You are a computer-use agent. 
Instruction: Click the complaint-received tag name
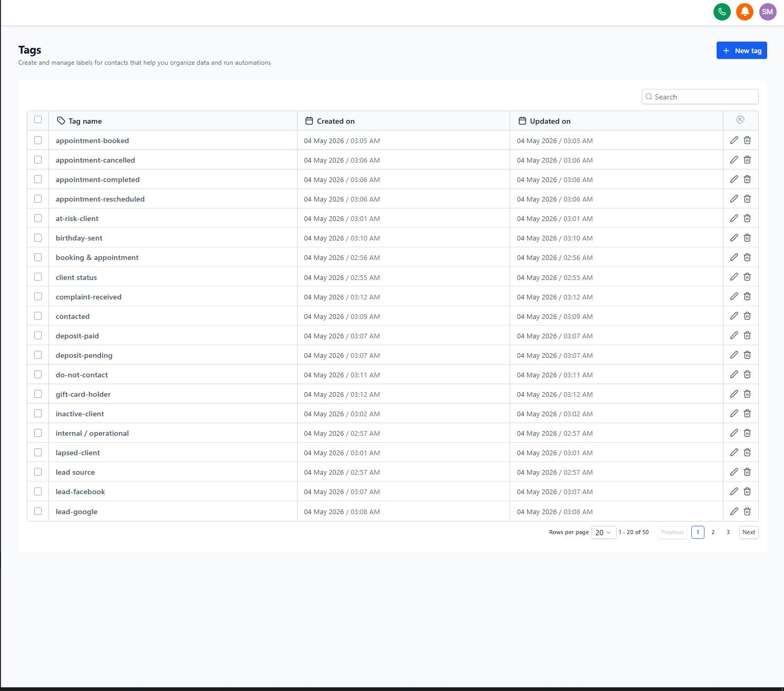pyautogui.click(x=88, y=297)
